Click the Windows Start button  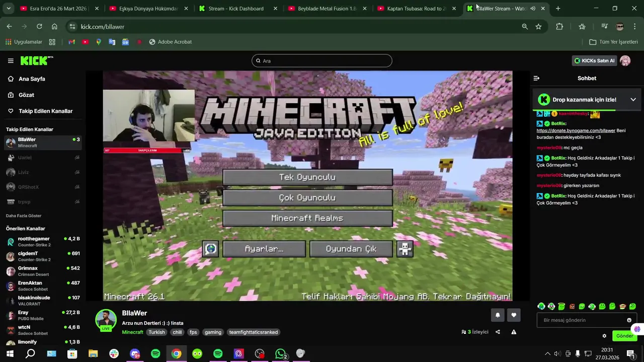(x=10, y=354)
